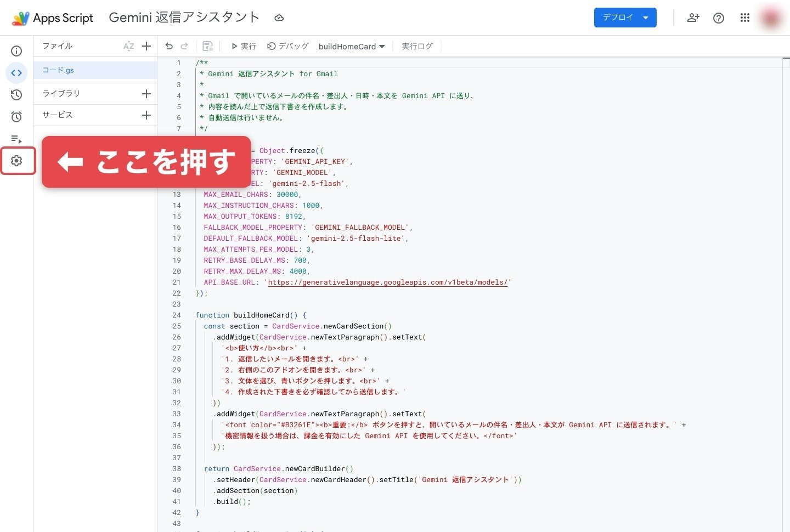Click the 'return CardService.newCardBuilder()' line
790x532 pixels.
(279, 469)
